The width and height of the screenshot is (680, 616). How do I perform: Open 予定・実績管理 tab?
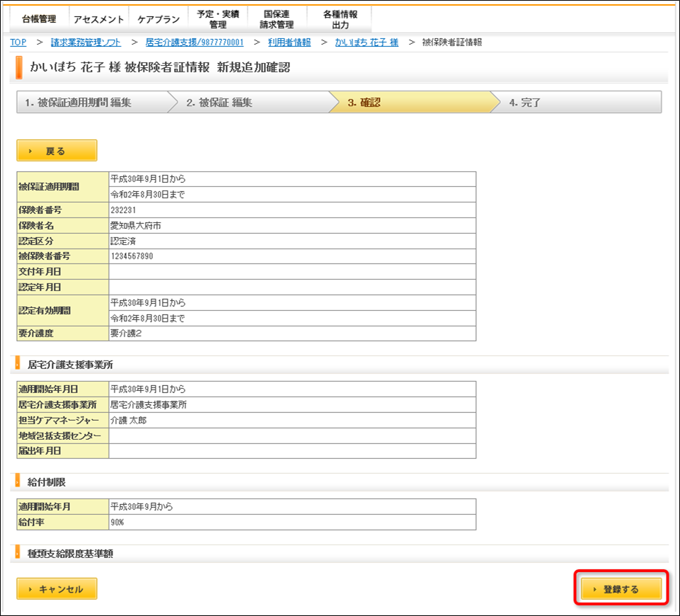(218, 19)
